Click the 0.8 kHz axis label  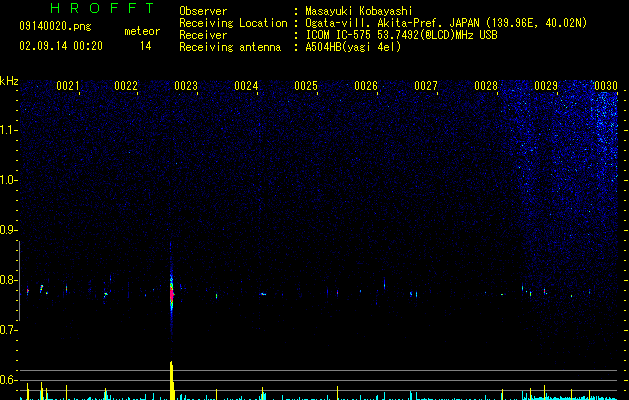9,280
